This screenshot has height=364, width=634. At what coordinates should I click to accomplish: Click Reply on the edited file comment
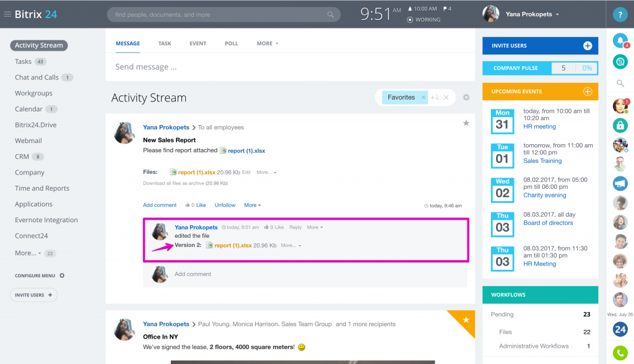(x=295, y=227)
